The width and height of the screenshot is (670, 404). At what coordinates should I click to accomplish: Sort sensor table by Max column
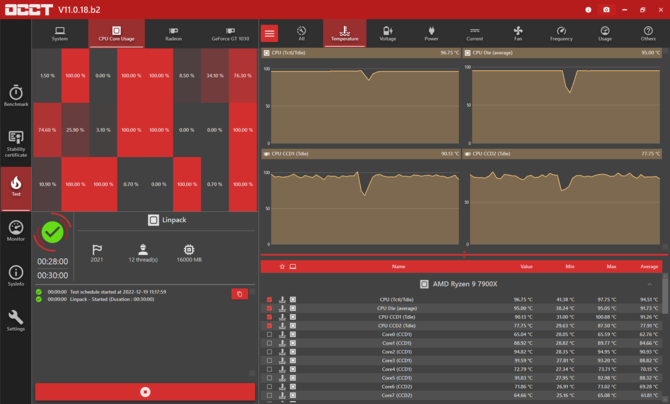[611, 266]
